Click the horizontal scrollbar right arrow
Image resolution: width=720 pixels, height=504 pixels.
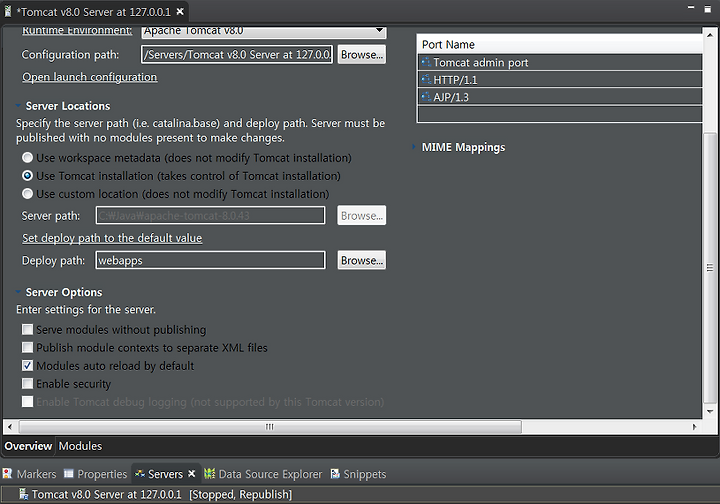point(694,427)
